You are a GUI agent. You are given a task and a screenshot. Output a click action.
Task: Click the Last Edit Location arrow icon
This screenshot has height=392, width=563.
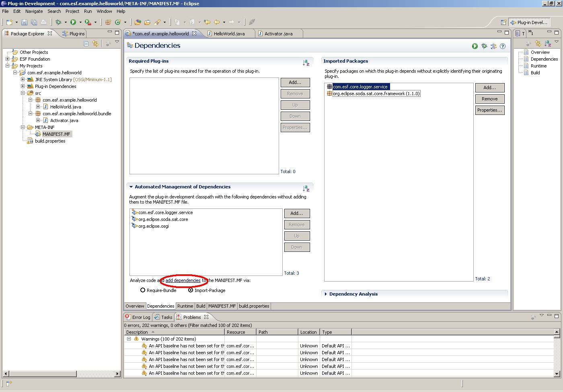pyautogui.click(x=207, y=22)
